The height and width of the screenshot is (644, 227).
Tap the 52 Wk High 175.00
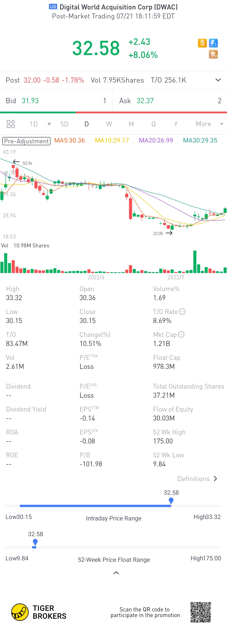tap(163, 441)
